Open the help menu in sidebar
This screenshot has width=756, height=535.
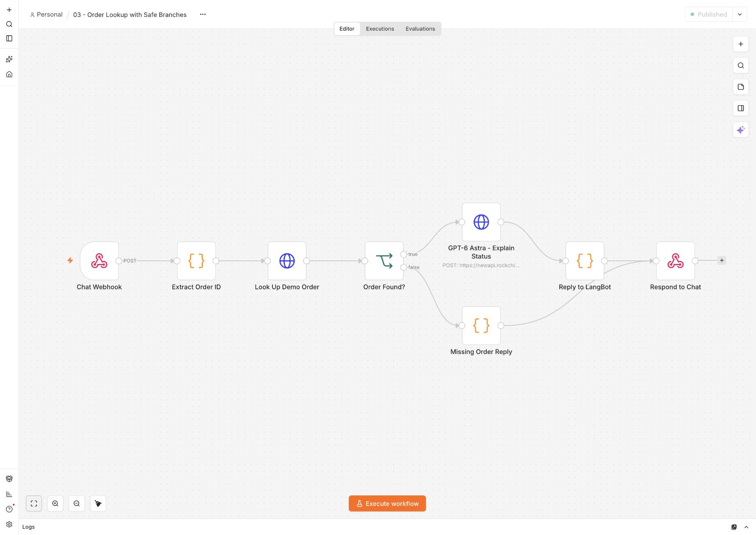9,509
